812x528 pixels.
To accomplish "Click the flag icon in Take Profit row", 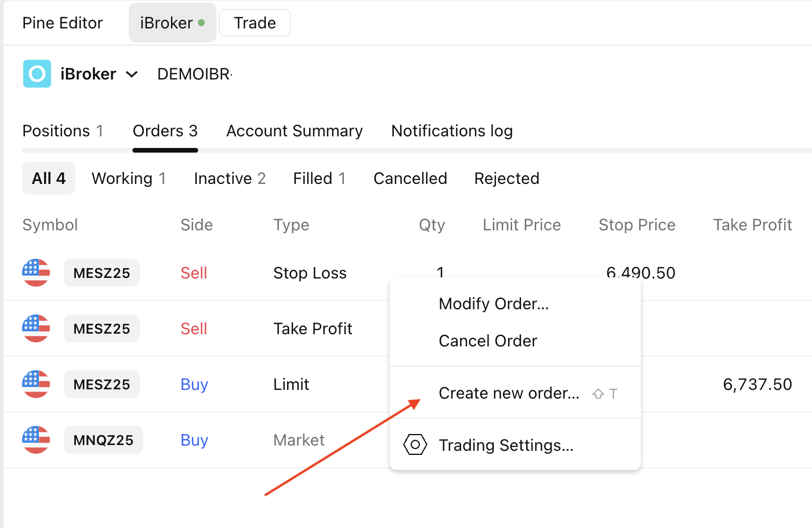I will [36, 328].
